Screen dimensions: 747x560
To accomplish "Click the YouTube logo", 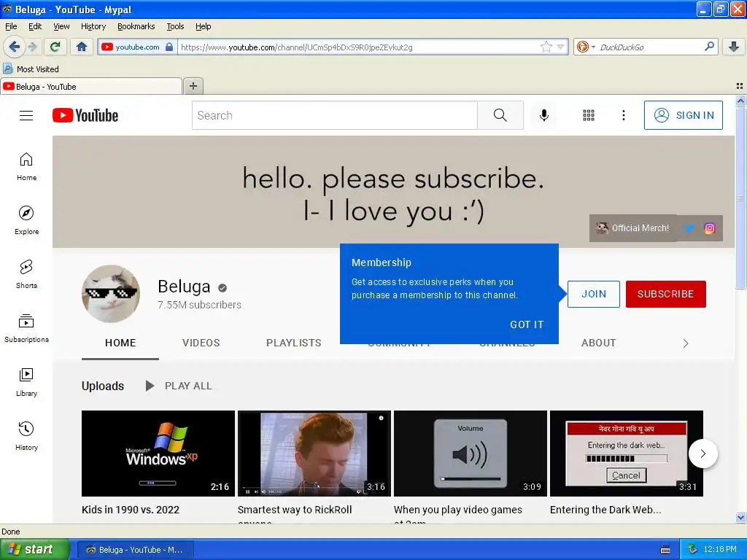I will [x=85, y=115].
